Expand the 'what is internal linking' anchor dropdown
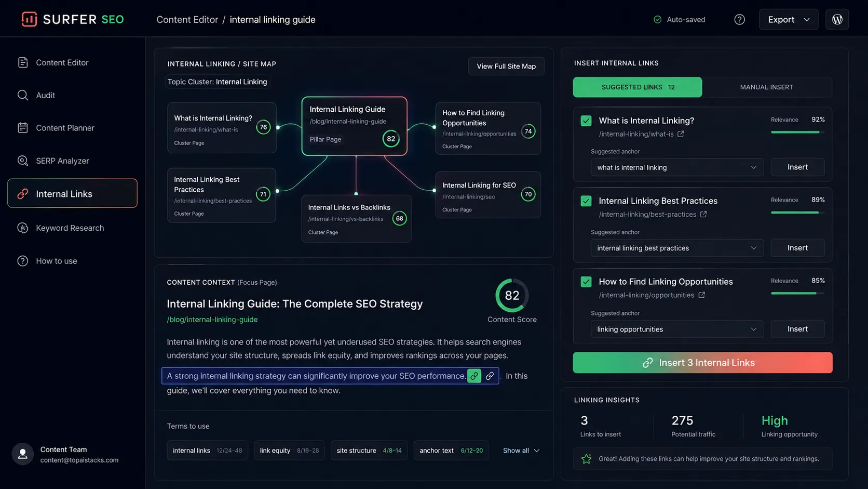The image size is (868, 489). (677, 167)
